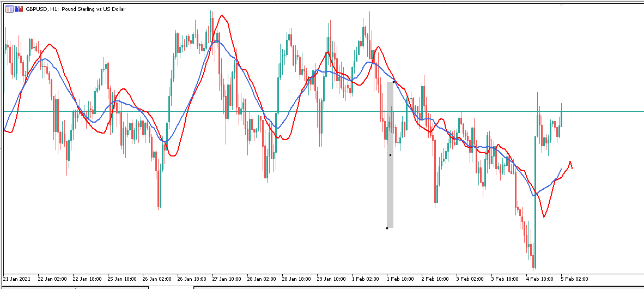Click the '26 Jan 18:00' time label
The width and height of the screenshot is (644, 289).
pyautogui.click(x=192, y=279)
